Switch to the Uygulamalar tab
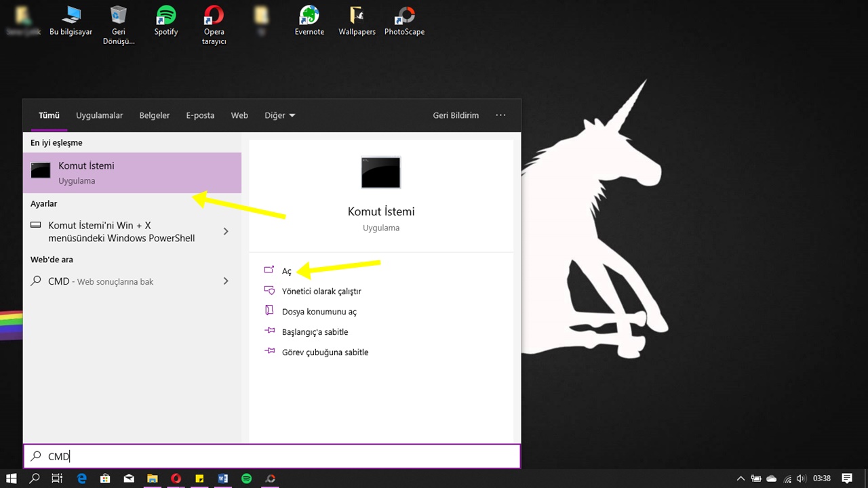868x488 pixels. [99, 115]
